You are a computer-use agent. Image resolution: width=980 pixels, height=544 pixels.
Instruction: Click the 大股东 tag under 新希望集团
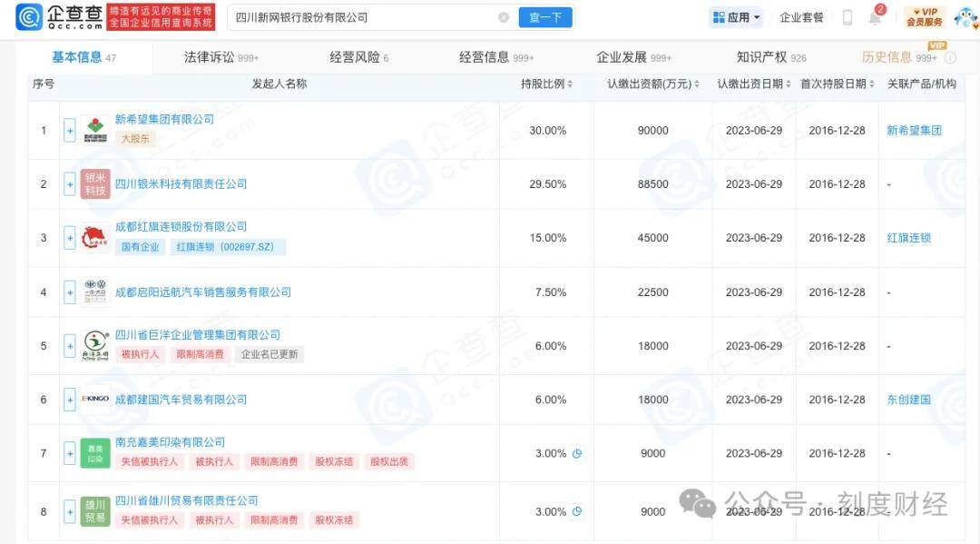(135, 139)
